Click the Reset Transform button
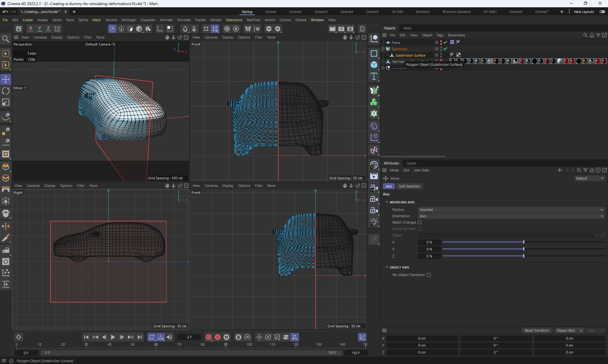608x364 pixels. [x=536, y=330]
